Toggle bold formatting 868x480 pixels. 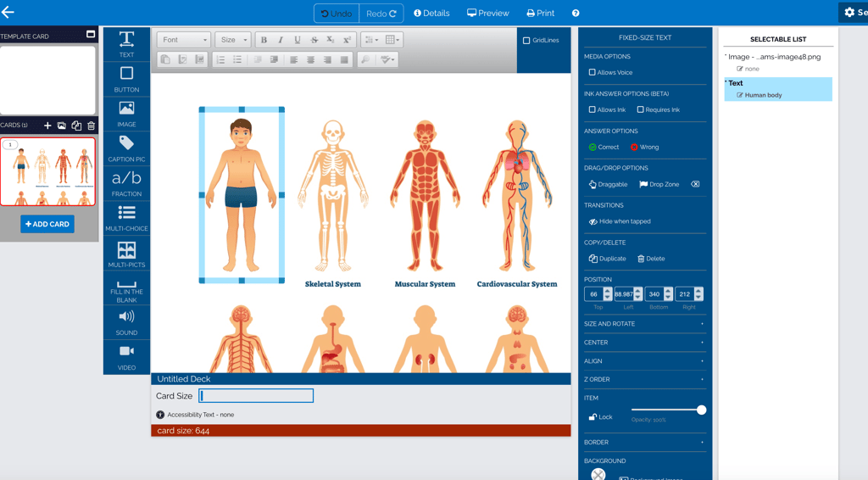[264, 40]
